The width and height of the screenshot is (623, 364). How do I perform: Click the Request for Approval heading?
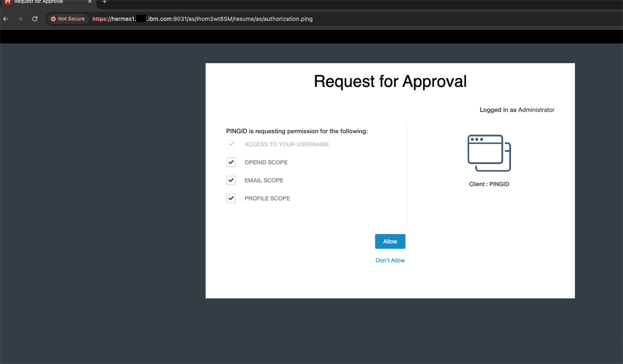coord(390,82)
